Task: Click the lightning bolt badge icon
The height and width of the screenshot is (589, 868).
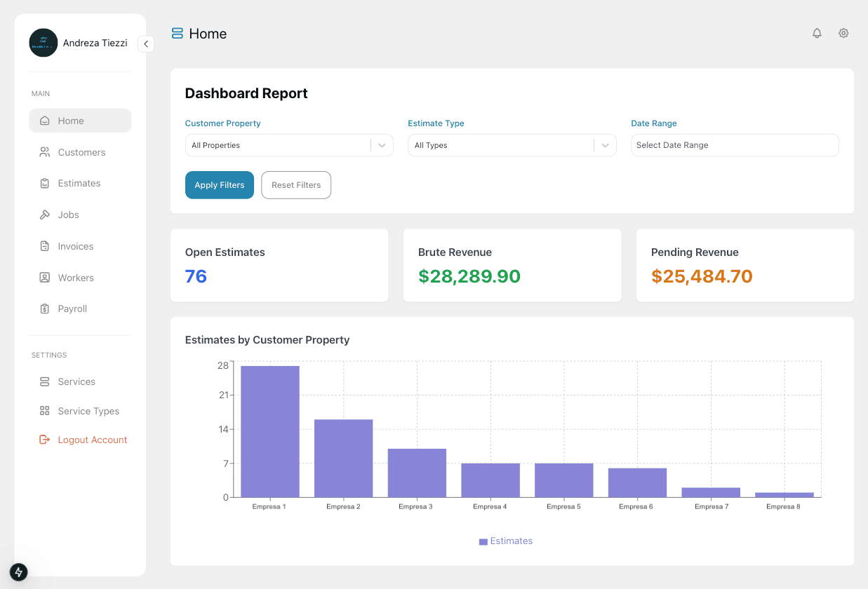Action: tap(19, 571)
